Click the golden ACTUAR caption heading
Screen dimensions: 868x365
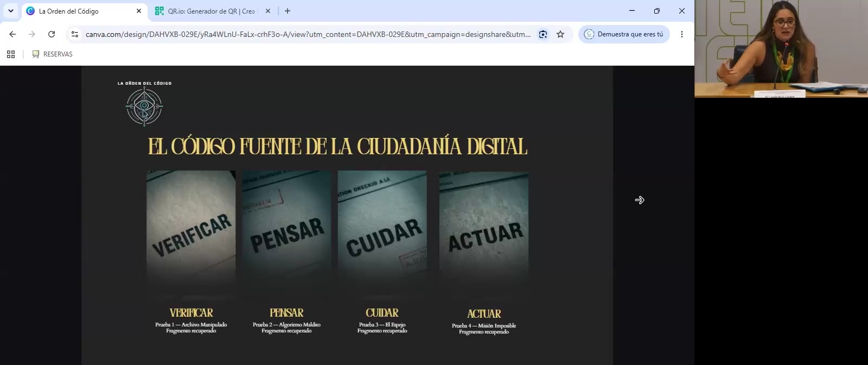484,314
